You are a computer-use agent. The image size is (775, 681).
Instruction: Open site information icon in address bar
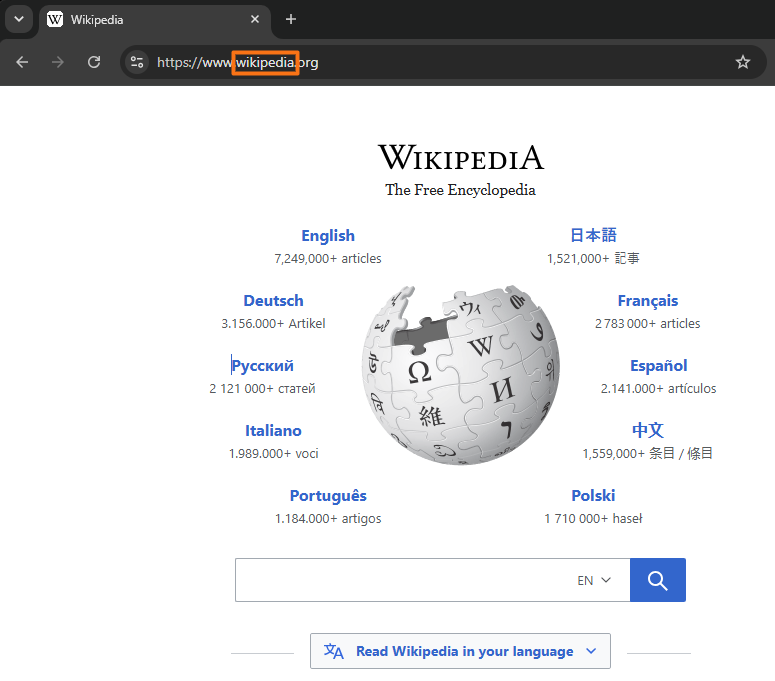(137, 62)
